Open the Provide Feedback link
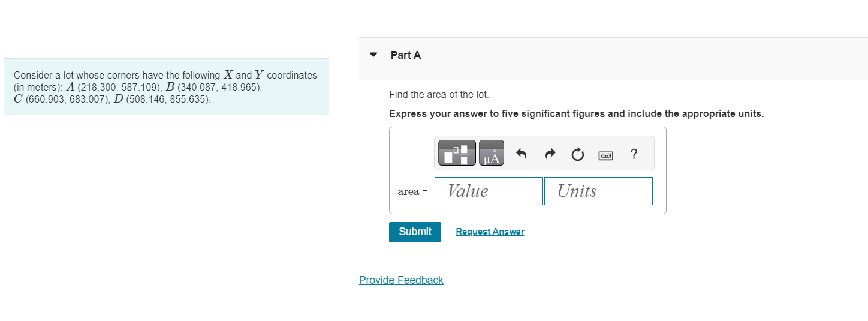868x321 pixels. point(401,280)
